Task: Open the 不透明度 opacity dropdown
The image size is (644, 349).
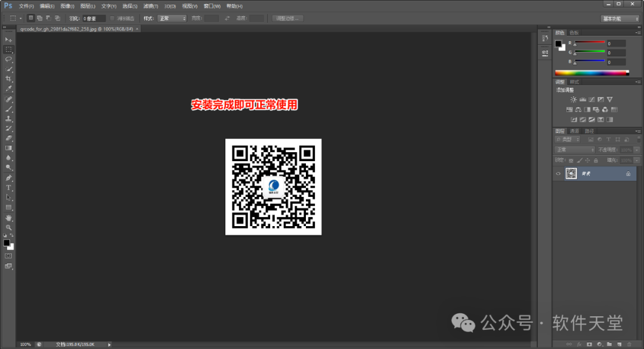Action: (636, 150)
